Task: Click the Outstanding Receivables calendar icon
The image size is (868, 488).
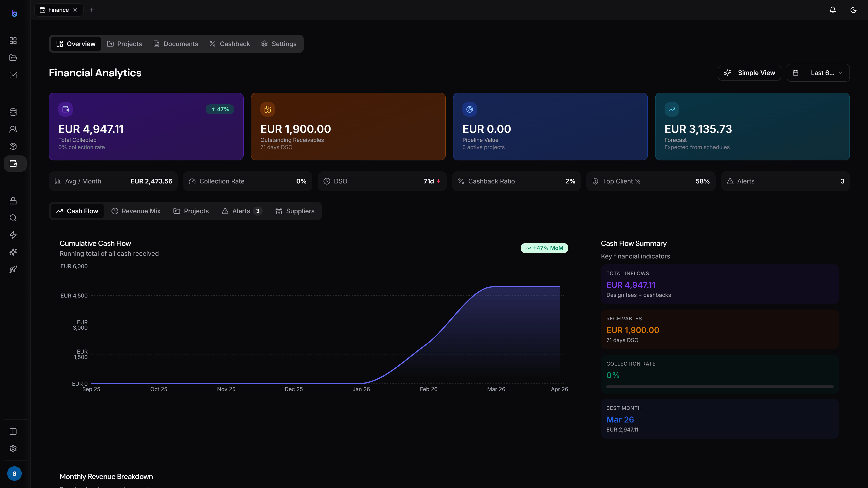Action: coord(268,109)
